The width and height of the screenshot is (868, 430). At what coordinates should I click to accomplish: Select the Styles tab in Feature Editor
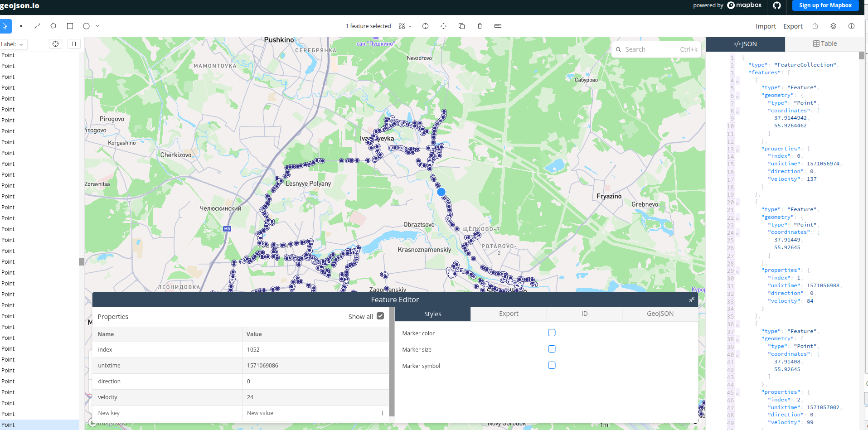433,314
